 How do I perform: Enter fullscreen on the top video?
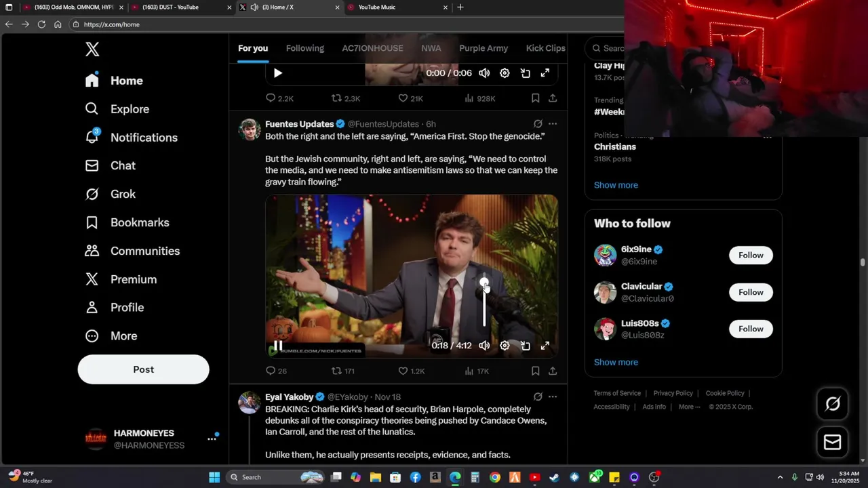pos(545,73)
